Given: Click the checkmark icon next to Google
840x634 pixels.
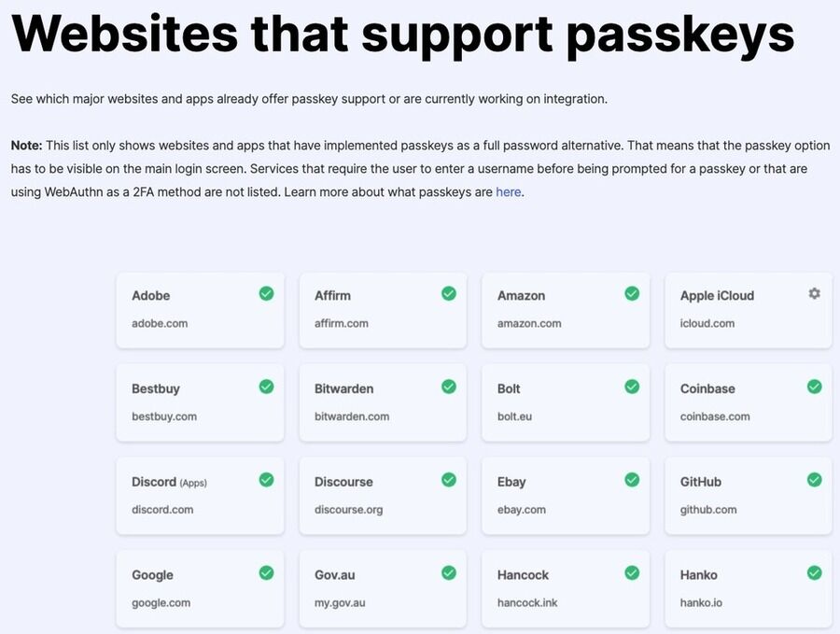Looking at the screenshot, I should tap(266, 572).
